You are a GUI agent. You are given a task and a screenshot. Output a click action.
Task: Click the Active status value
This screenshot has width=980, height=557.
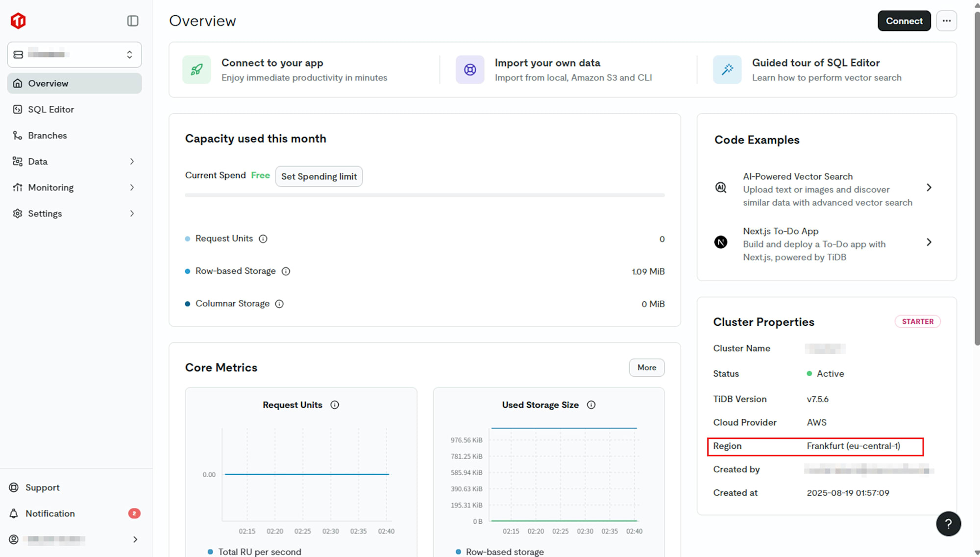[825, 373]
